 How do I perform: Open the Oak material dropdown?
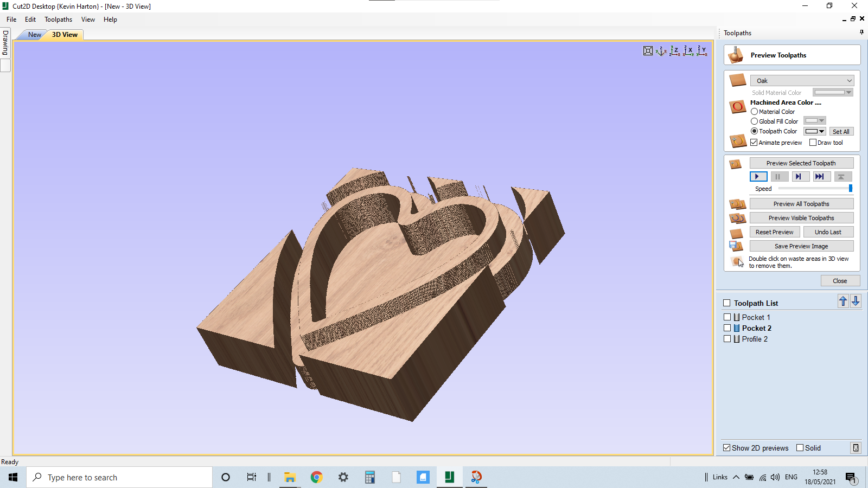click(x=802, y=80)
